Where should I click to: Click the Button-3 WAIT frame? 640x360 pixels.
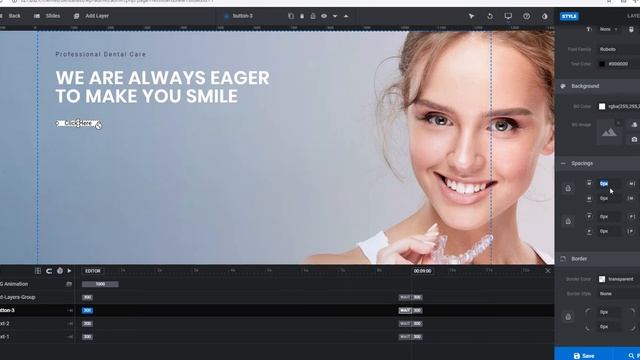tap(405, 311)
